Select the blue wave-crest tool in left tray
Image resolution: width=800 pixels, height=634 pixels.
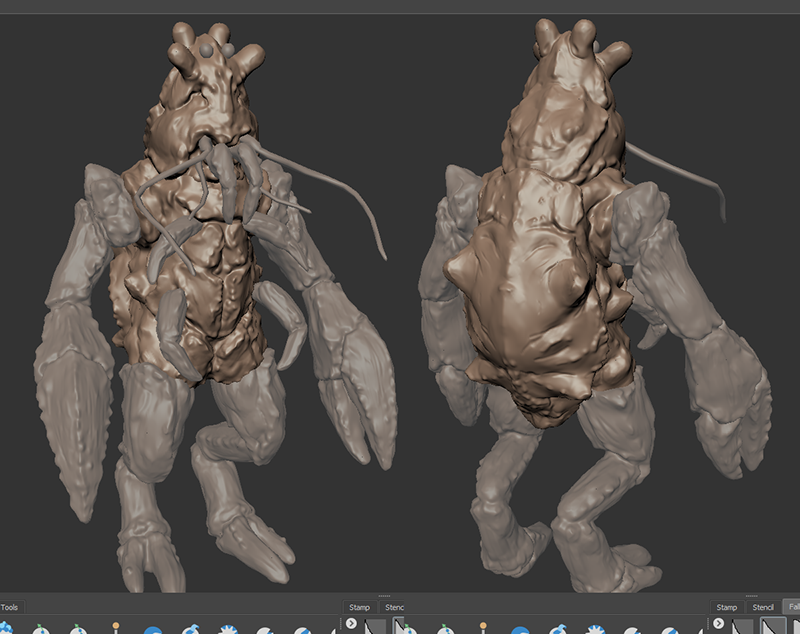point(190,630)
